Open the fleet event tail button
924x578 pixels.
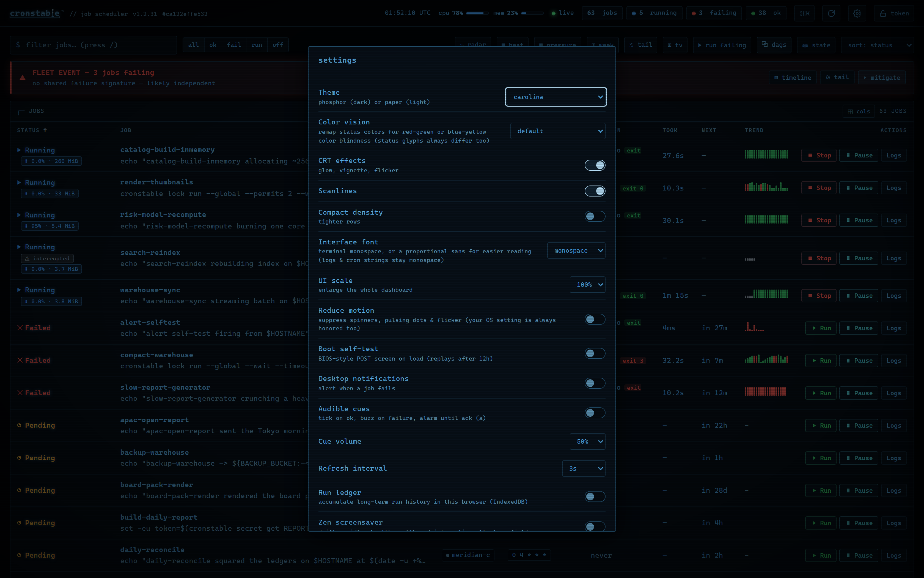837,78
